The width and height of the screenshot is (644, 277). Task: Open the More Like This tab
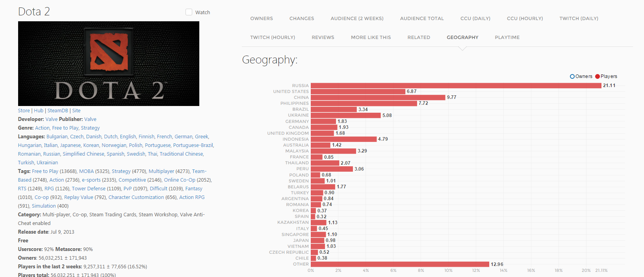[371, 37]
